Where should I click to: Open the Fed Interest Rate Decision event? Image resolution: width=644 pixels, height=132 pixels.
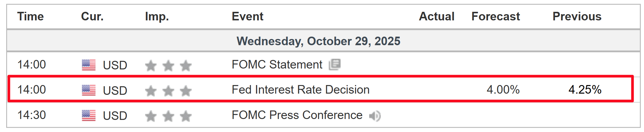[x=300, y=90]
